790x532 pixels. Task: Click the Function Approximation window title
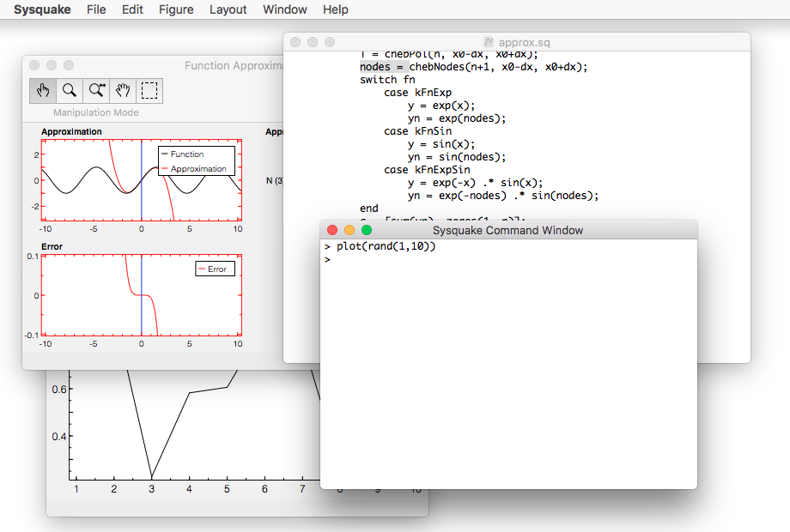[234, 66]
